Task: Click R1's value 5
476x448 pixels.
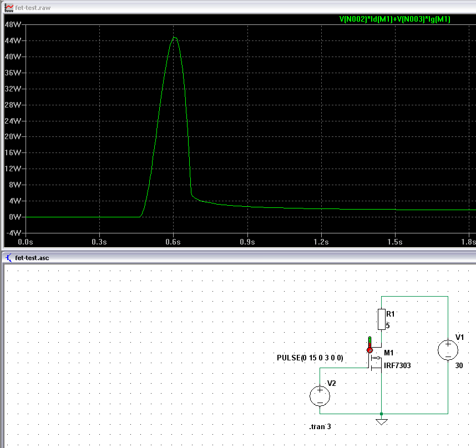Action: tap(388, 326)
